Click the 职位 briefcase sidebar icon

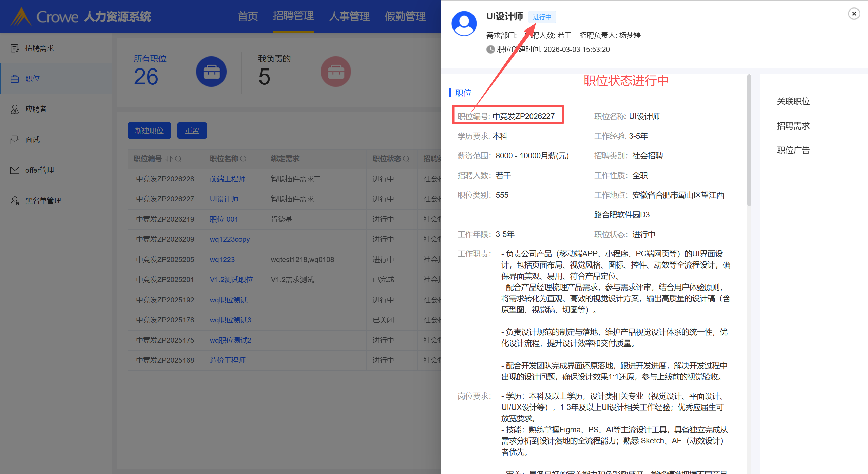pyautogui.click(x=15, y=79)
